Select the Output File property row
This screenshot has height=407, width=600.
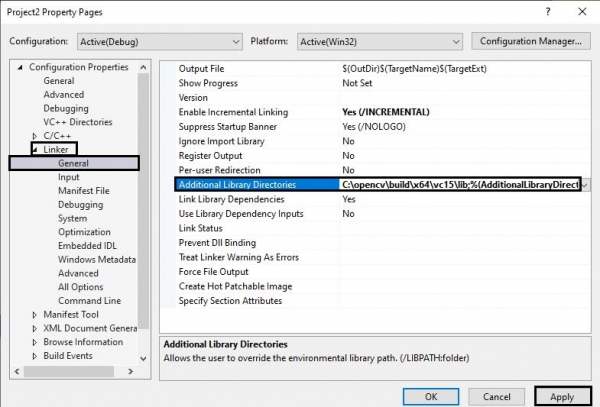click(201, 69)
